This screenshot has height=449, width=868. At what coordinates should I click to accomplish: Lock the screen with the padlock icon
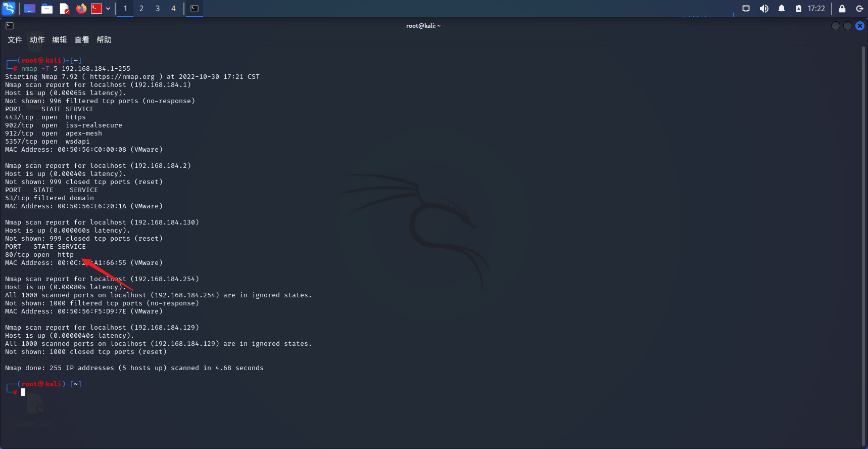pyautogui.click(x=842, y=9)
